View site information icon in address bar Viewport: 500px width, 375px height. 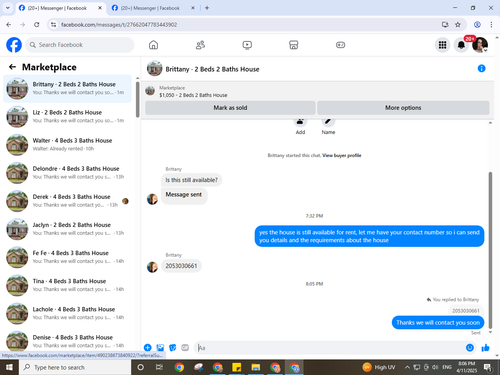tap(53, 24)
